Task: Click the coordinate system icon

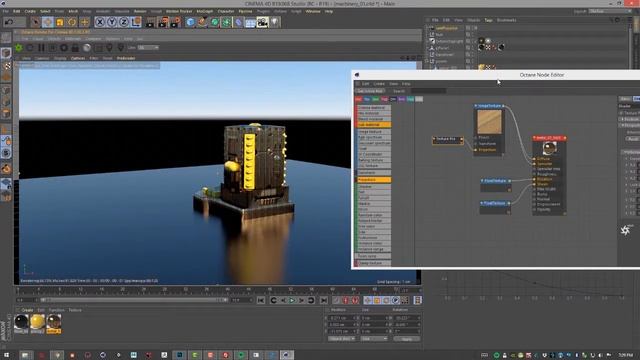Action: coord(136,22)
